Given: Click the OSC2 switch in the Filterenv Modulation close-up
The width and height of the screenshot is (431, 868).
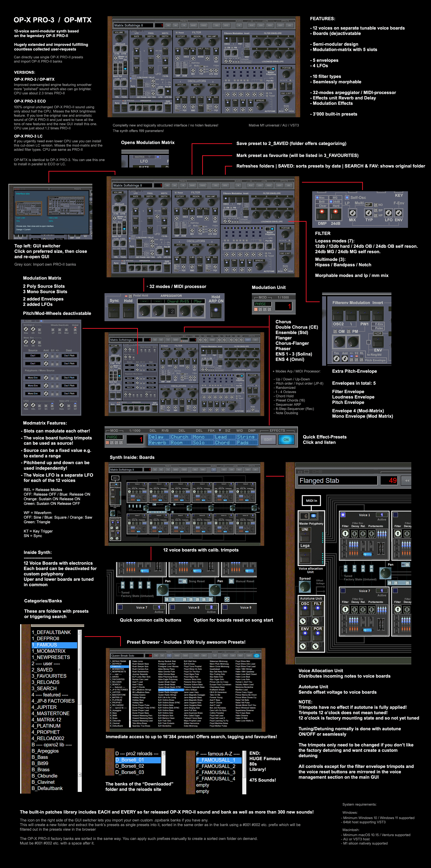Looking at the screenshot, I should [338, 315].
